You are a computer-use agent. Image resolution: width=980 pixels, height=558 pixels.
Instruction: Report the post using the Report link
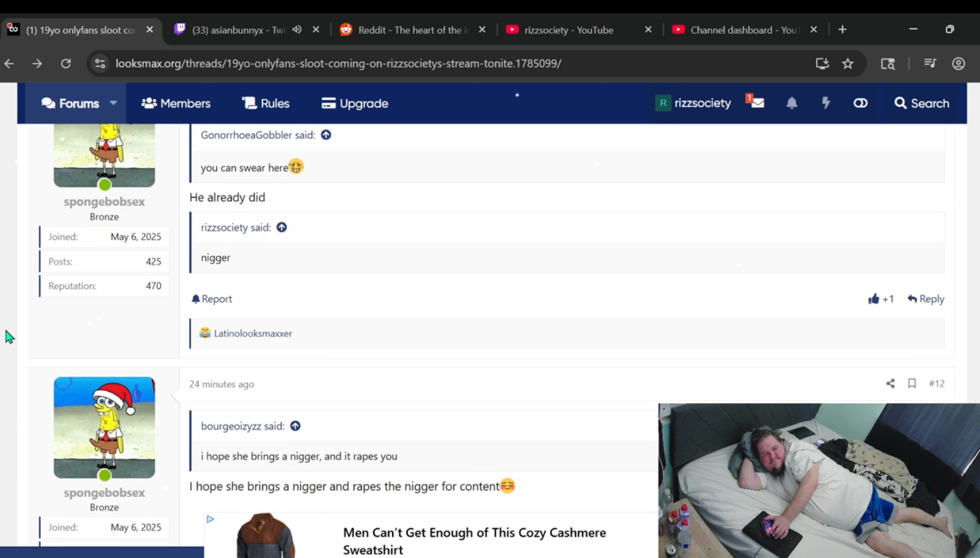coord(212,299)
